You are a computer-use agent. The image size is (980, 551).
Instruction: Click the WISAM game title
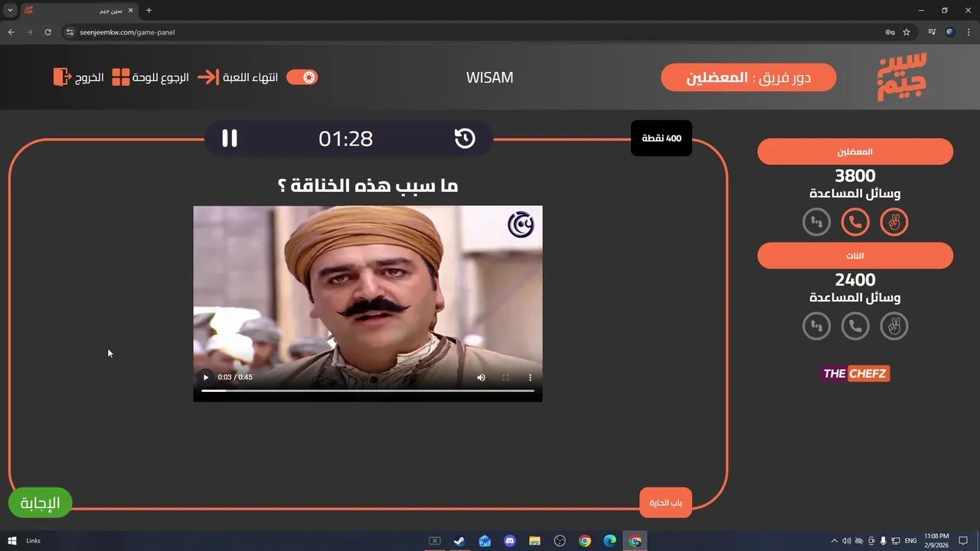489,77
